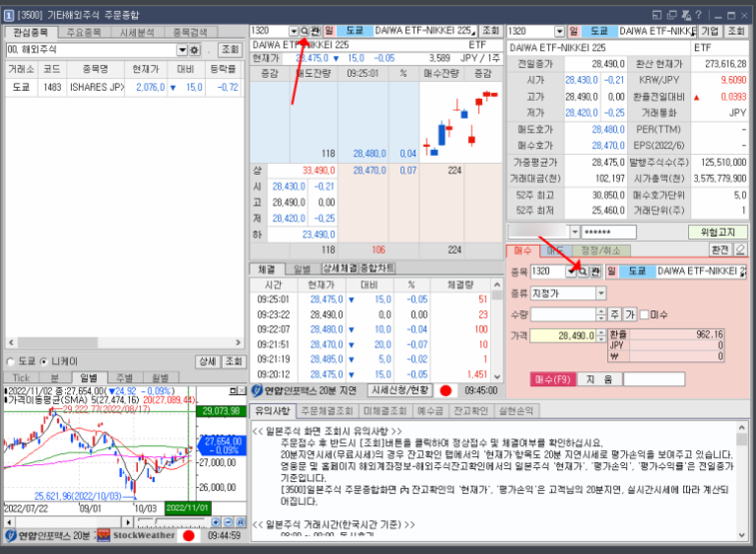Click the Yonhap Infomax logo under Nikkei chart
This screenshot has width=756, height=554.
click(x=11, y=535)
